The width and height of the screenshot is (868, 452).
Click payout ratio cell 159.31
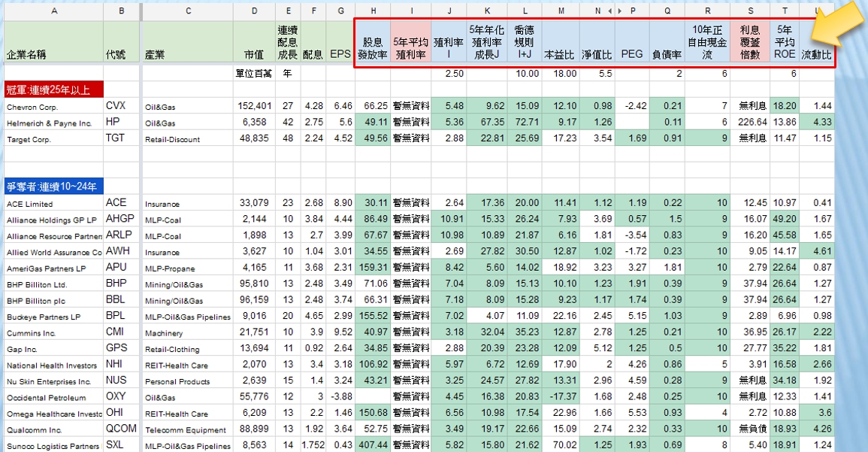coord(373,267)
